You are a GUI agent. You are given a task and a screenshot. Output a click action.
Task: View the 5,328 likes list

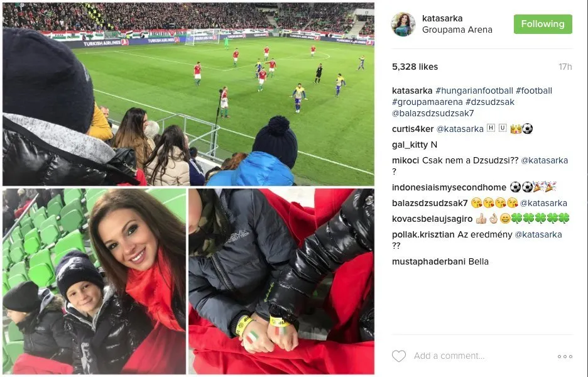click(x=415, y=67)
